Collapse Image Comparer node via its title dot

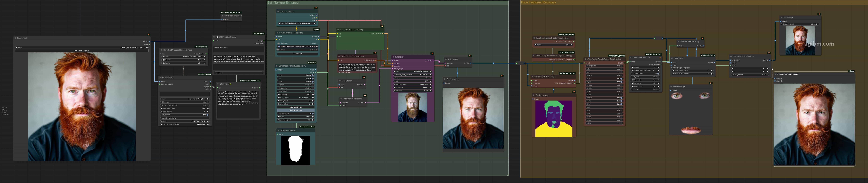click(x=775, y=74)
